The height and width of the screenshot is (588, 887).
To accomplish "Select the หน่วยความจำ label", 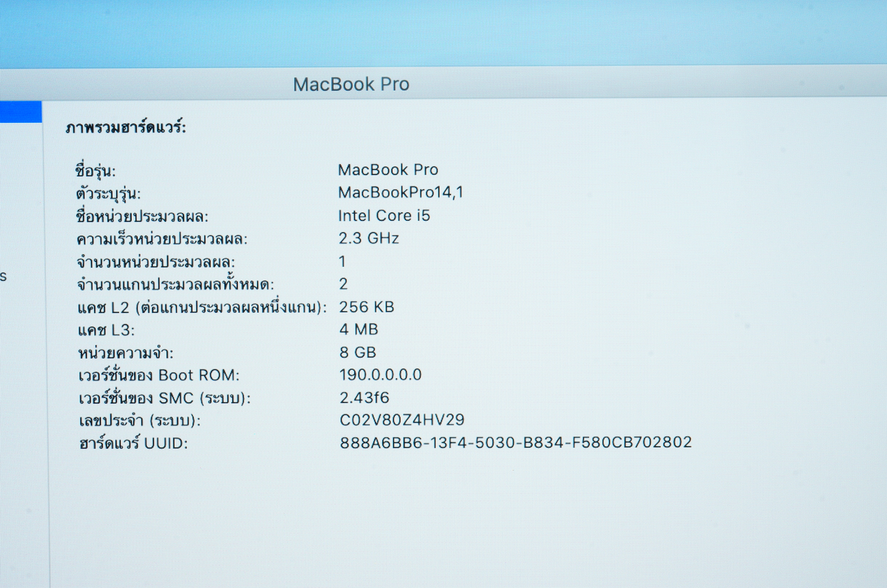I will point(126,353).
